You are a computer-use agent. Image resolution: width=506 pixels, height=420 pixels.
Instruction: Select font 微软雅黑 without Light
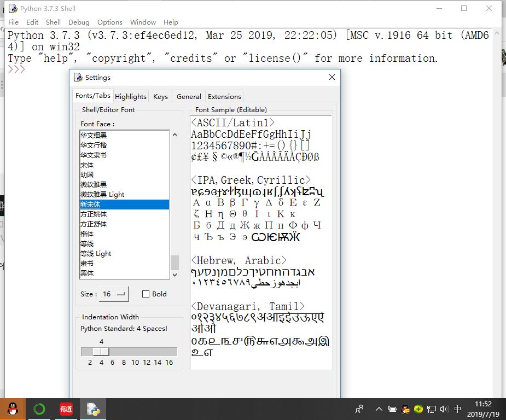[125, 184]
